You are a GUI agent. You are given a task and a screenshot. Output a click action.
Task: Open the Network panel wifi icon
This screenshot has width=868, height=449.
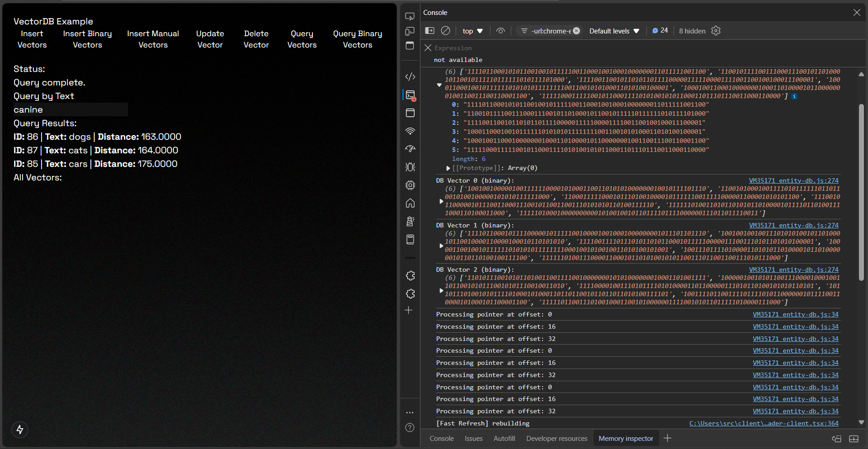pyautogui.click(x=410, y=131)
